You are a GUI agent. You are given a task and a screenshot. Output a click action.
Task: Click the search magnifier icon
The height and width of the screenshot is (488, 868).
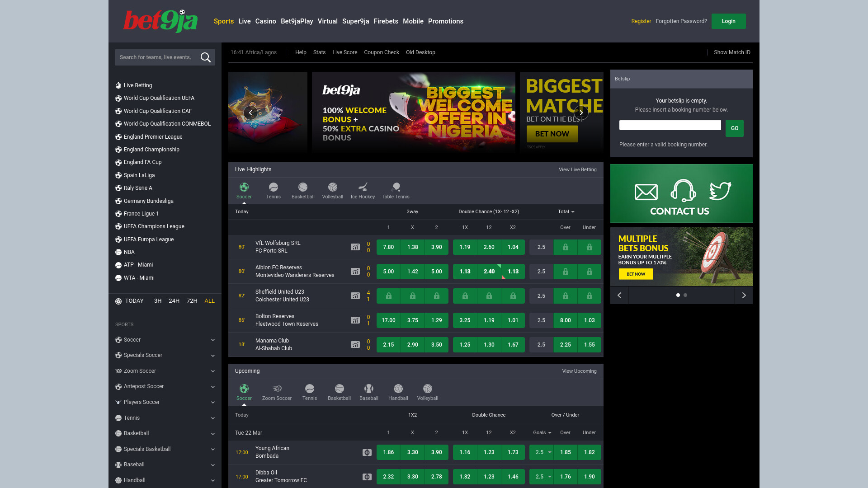click(206, 57)
